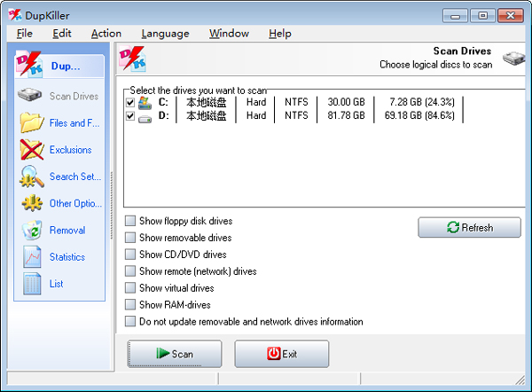This screenshot has height=392, width=532.
Task: Open the Search Settings magnifier icon
Action: 32,176
